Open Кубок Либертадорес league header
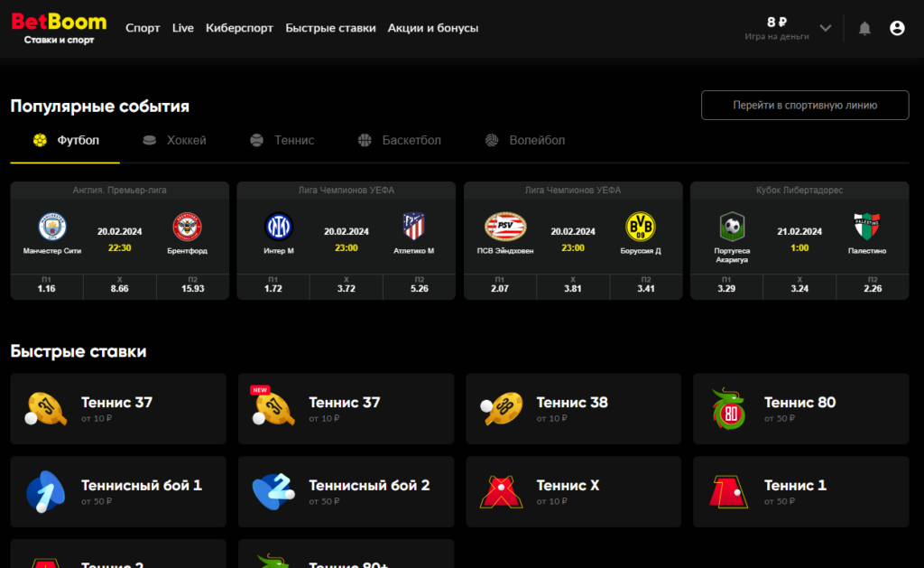The image size is (924, 568). tap(799, 190)
